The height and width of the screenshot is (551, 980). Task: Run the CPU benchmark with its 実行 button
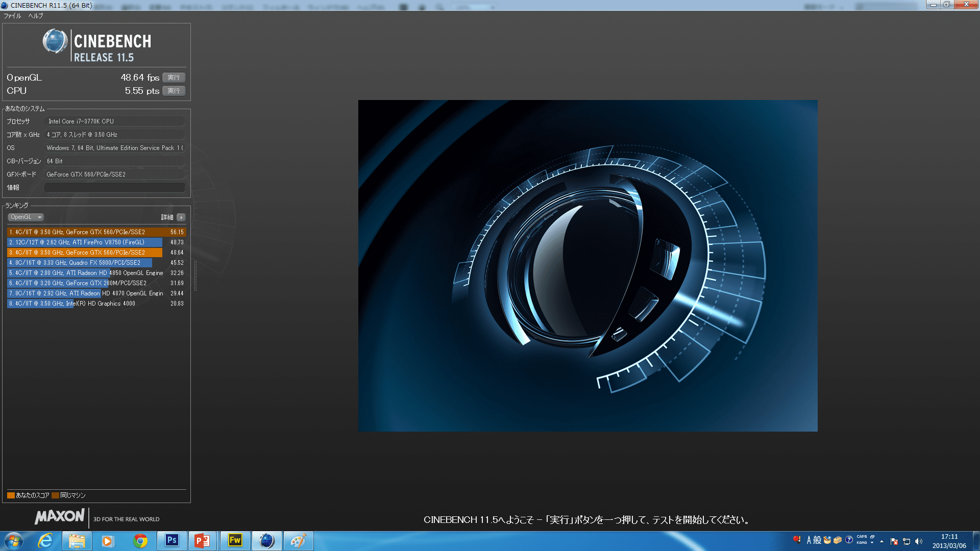[x=174, y=91]
